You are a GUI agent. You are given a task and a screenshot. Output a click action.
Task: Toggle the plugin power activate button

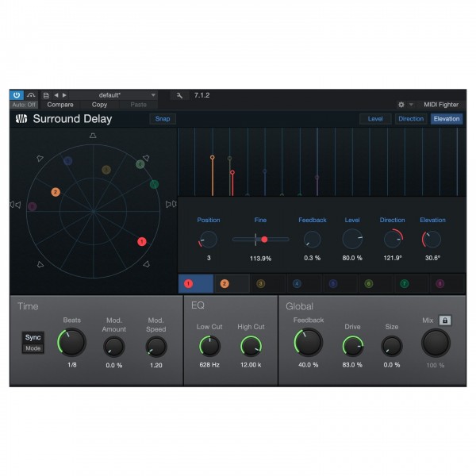point(17,95)
